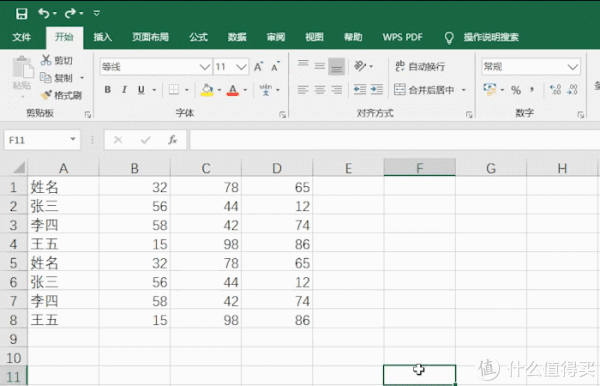Open the font group dialog launcher
The image size is (600, 386).
282,114
